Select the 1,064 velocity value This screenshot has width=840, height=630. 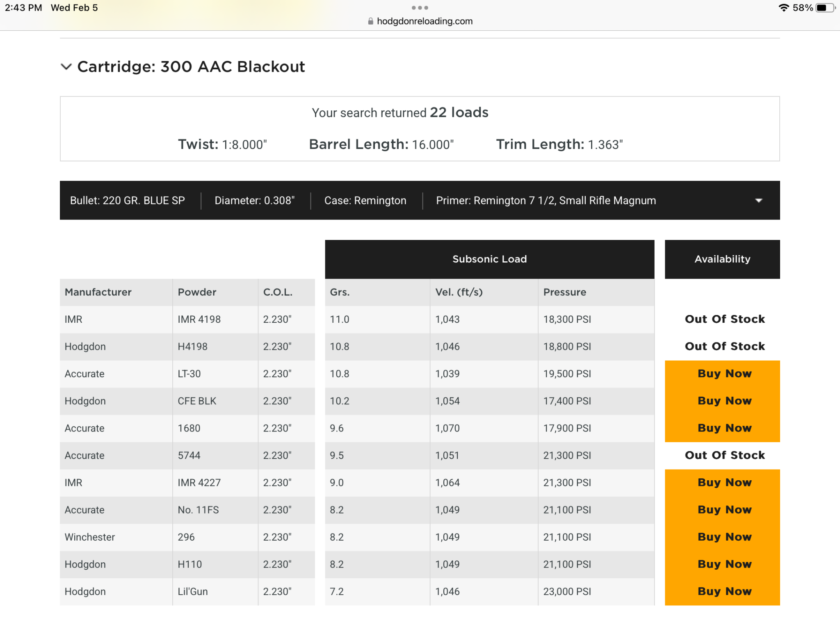click(x=447, y=483)
